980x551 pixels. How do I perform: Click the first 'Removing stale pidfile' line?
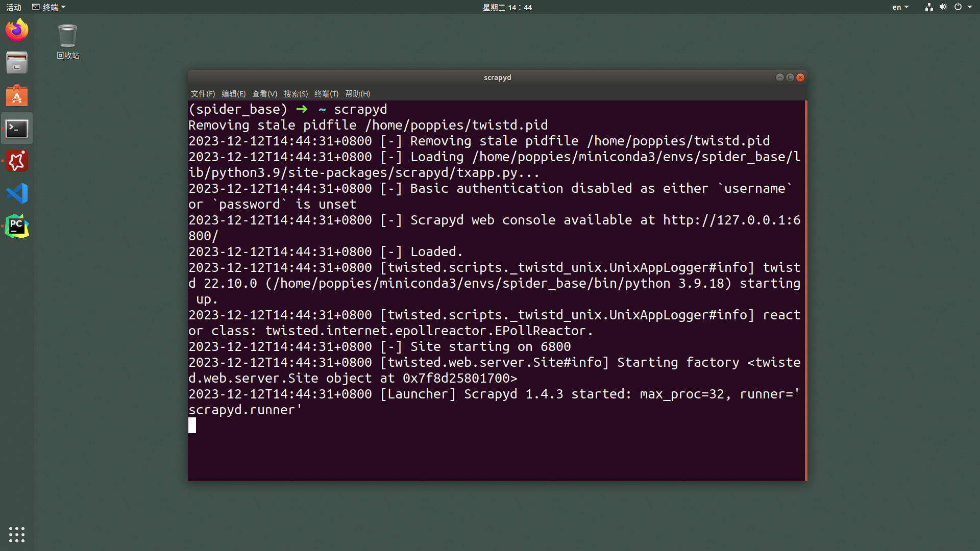368,125
